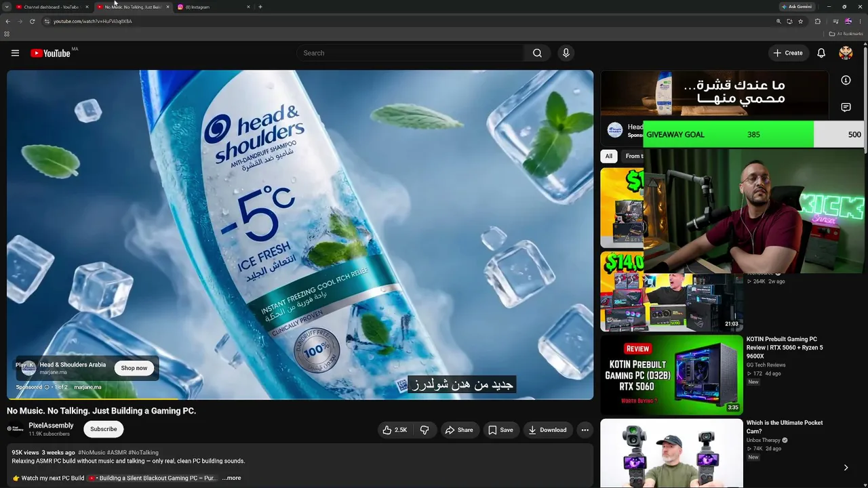Save the video to a playlist

pyautogui.click(x=500, y=430)
